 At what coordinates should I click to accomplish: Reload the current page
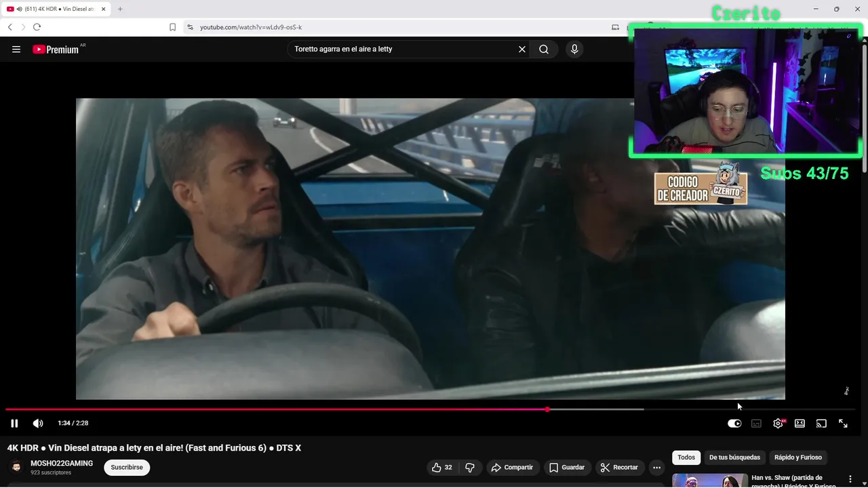pos(37,27)
